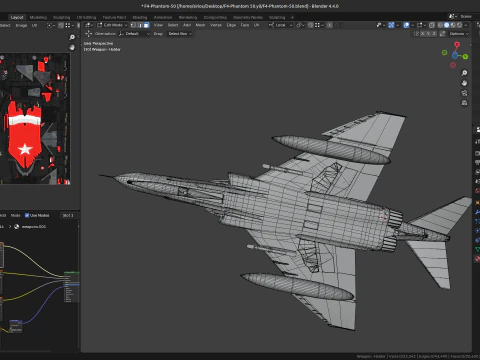
Task: Open the Orientation Default dropdown
Action: (134, 34)
